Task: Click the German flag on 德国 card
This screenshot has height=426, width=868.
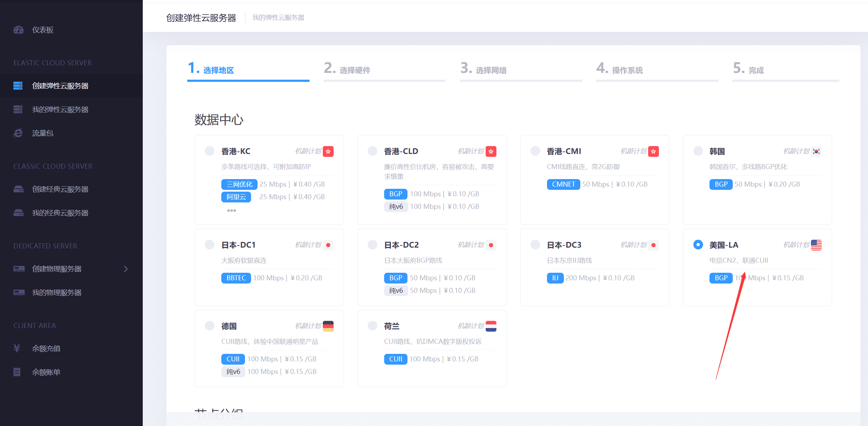Action: tap(328, 326)
